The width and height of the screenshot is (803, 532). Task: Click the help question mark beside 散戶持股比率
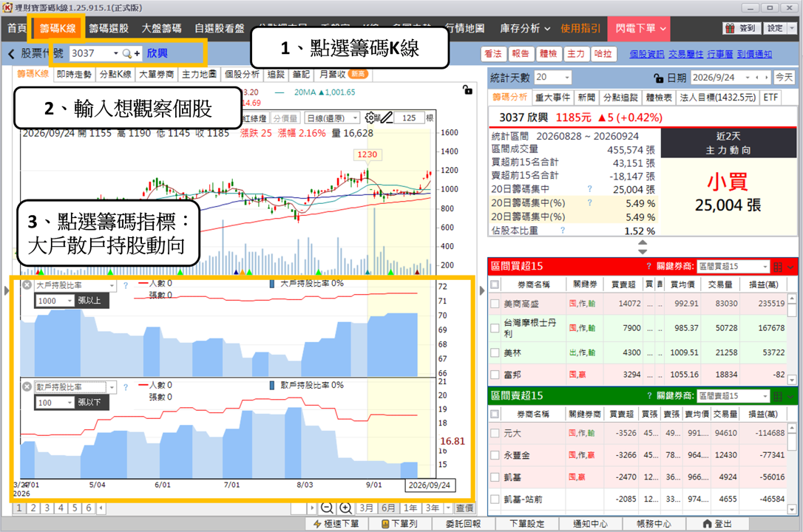[126, 387]
